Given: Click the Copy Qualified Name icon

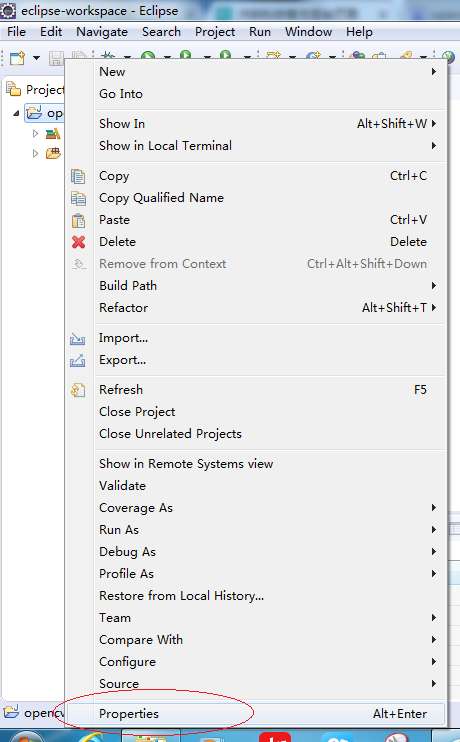Looking at the screenshot, I should click(x=78, y=198).
